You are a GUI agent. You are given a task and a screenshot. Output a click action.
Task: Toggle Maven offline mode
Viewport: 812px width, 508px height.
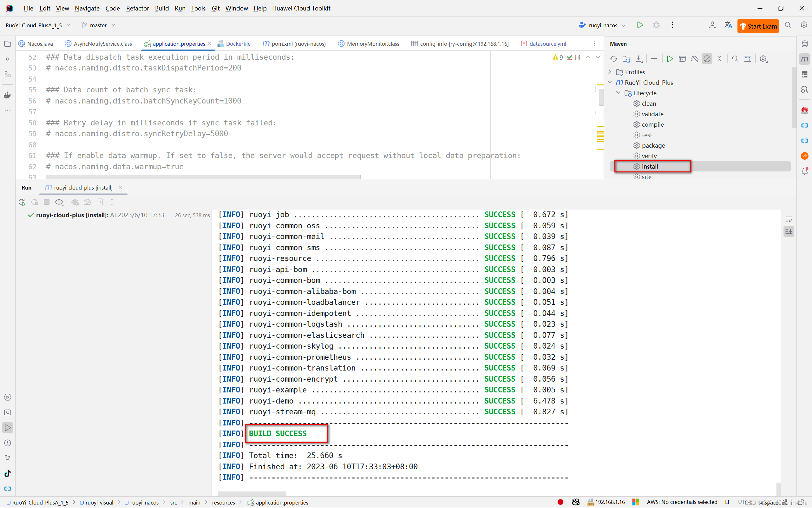(x=695, y=59)
